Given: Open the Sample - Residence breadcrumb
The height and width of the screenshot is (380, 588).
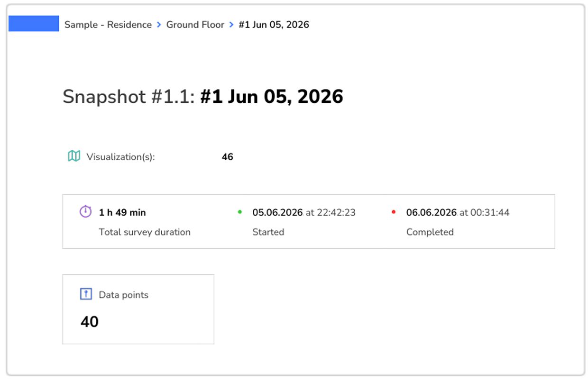Looking at the screenshot, I should coord(108,25).
